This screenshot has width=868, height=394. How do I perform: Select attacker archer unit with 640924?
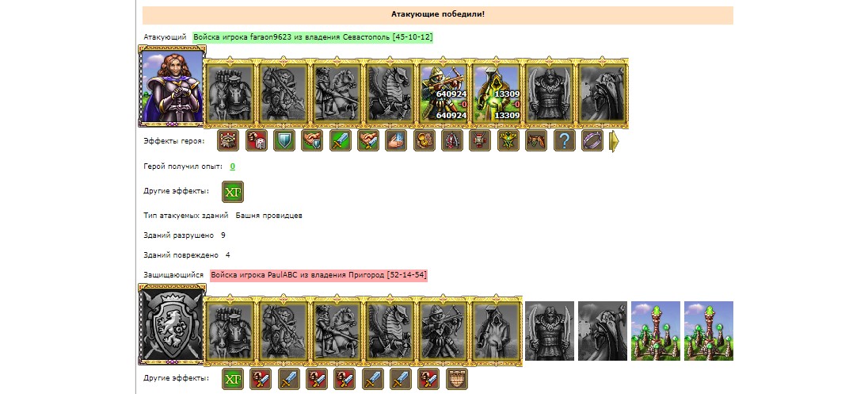click(x=444, y=93)
